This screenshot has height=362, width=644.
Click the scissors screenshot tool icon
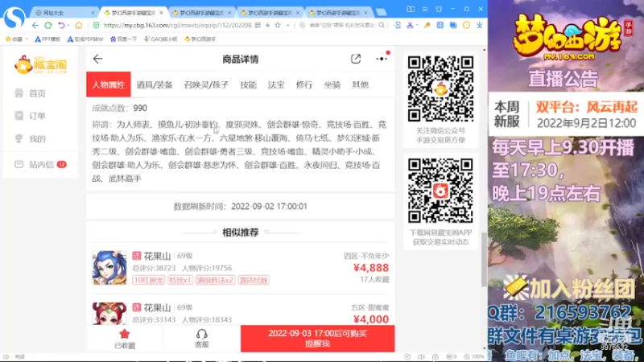point(410,26)
